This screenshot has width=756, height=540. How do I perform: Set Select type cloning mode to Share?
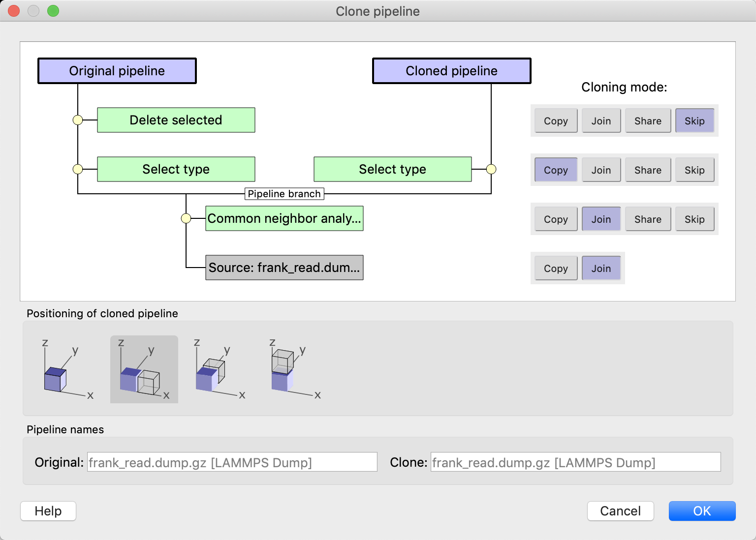(647, 170)
